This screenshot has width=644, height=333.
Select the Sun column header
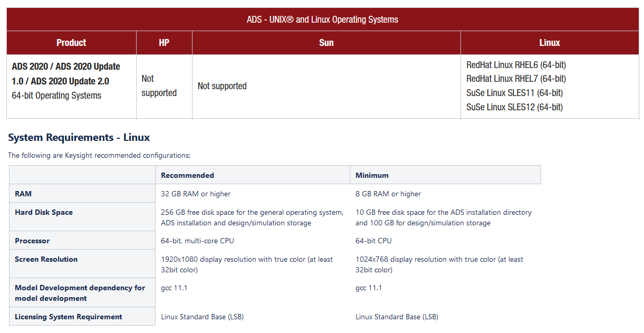point(326,43)
